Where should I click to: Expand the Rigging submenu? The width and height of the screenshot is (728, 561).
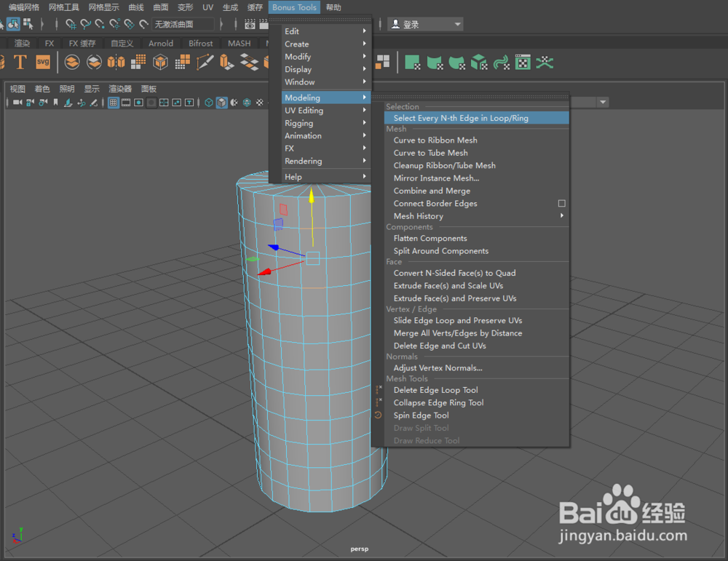tap(326, 123)
